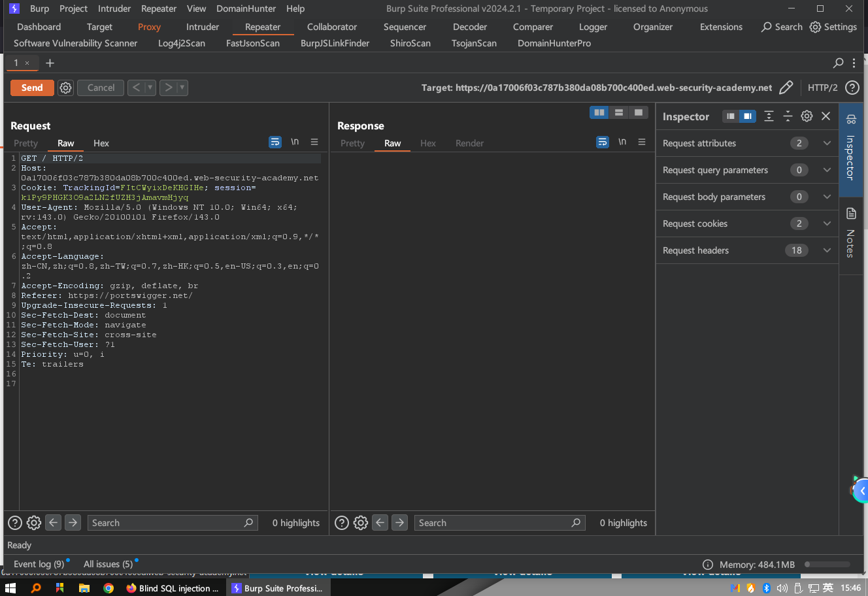
Task: Close Repeater tab 1
Action: coord(27,63)
